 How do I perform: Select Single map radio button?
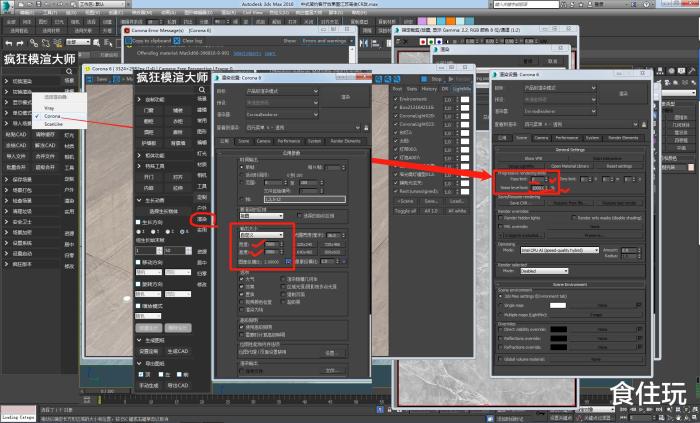pyautogui.click(x=500, y=305)
